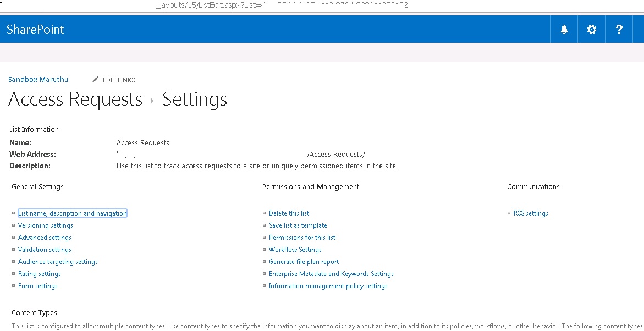644x331 pixels.
Task: Open Advanced settings
Action: coord(45,237)
